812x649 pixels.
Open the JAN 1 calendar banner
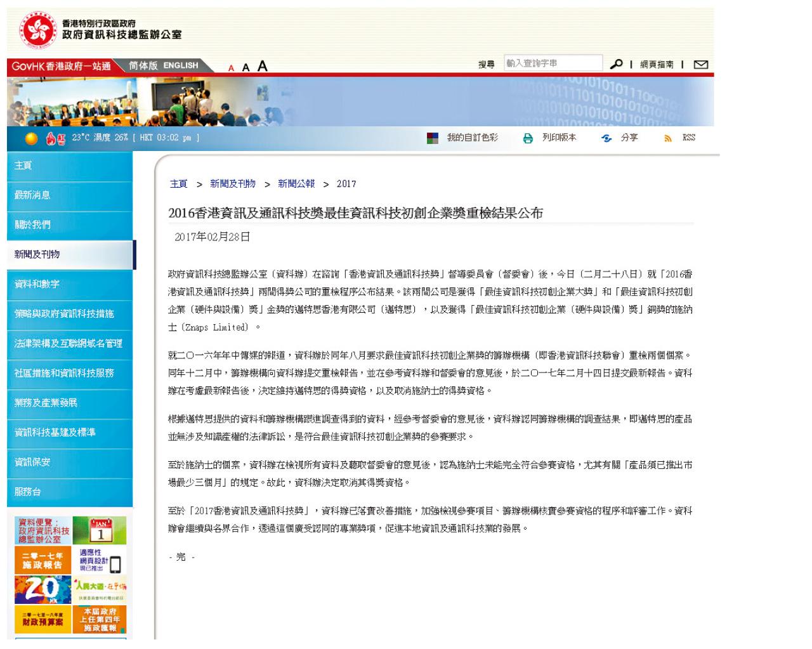pos(100,530)
